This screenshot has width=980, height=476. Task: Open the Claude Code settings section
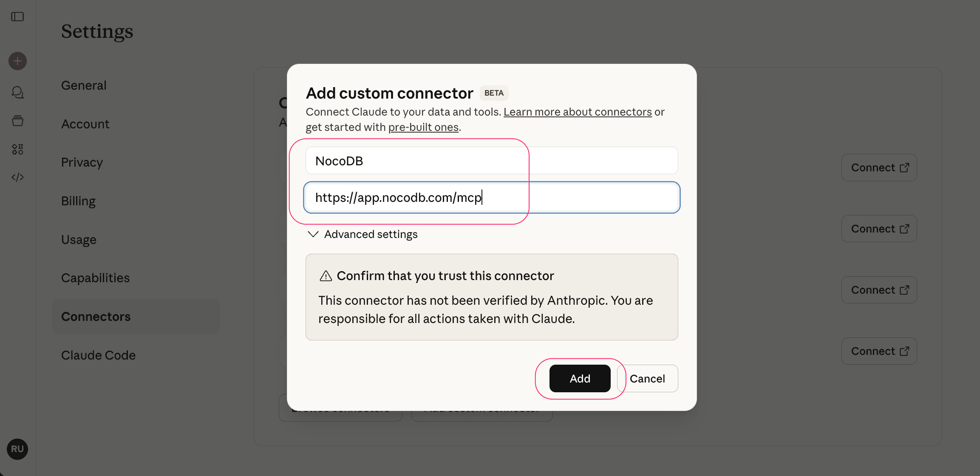[98, 355]
